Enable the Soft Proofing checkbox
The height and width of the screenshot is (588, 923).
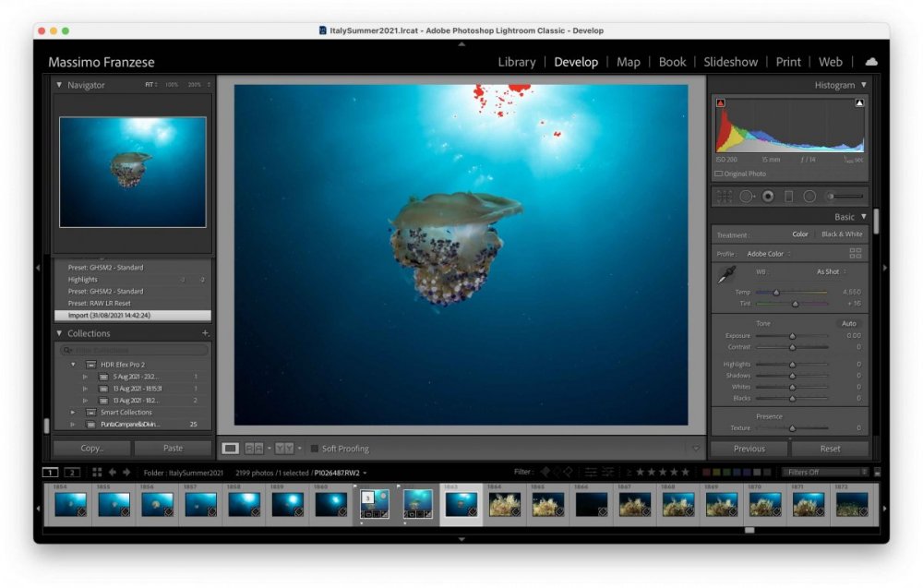(315, 449)
